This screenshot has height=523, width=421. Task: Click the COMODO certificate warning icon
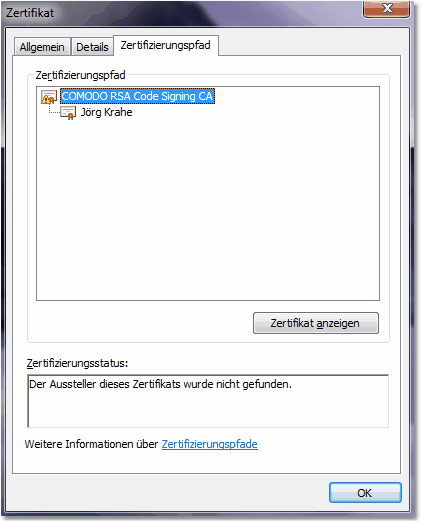pyautogui.click(x=49, y=97)
